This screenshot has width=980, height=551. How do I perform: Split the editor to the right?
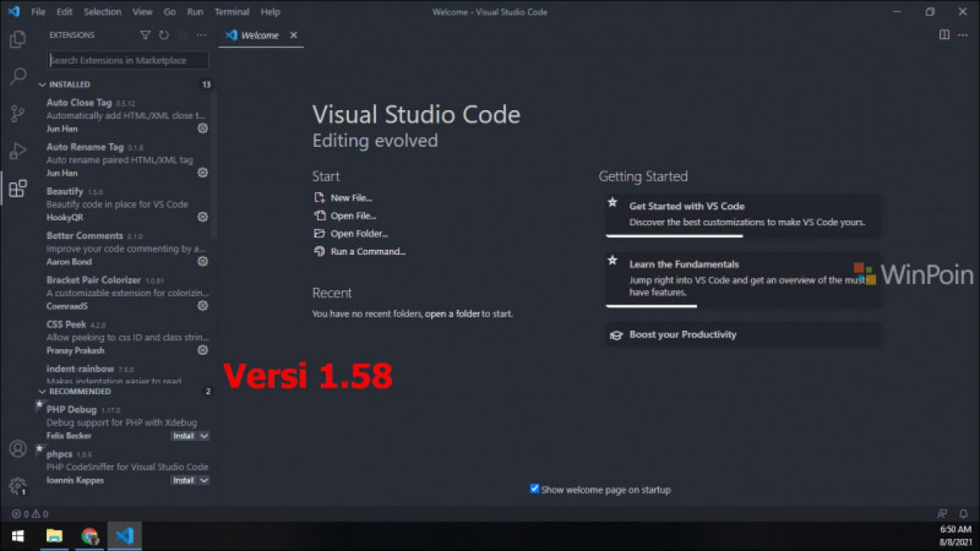944,35
